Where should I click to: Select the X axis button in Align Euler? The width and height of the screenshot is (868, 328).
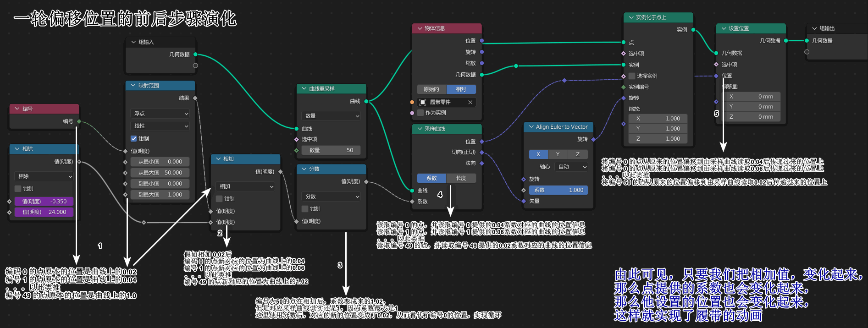pos(538,154)
